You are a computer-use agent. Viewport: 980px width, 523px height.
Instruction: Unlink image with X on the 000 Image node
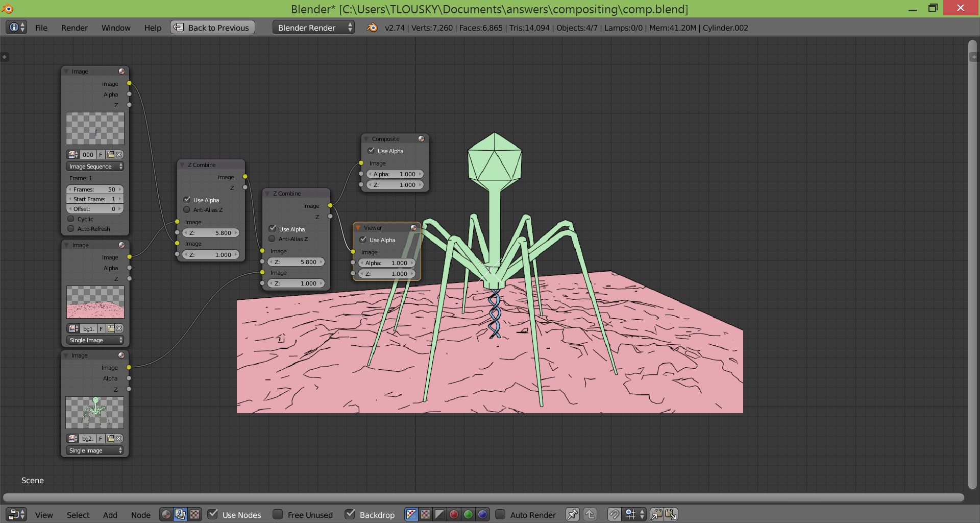(119, 154)
